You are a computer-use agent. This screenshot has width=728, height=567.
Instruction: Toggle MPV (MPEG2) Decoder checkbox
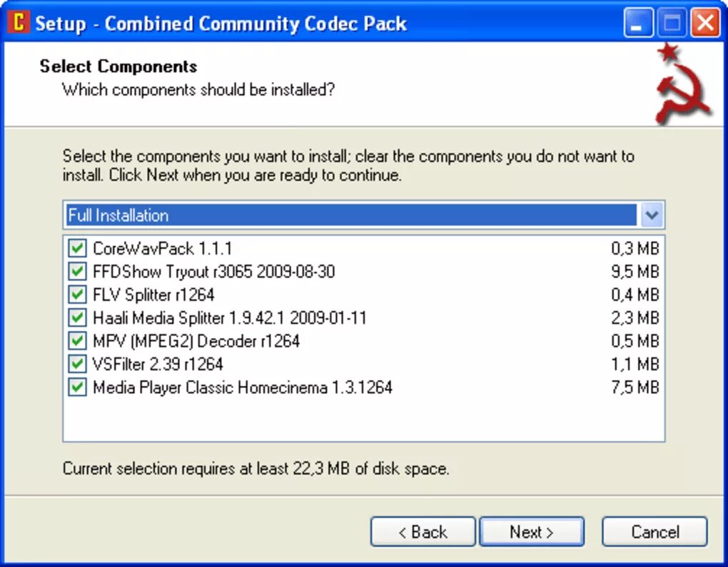click(76, 341)
